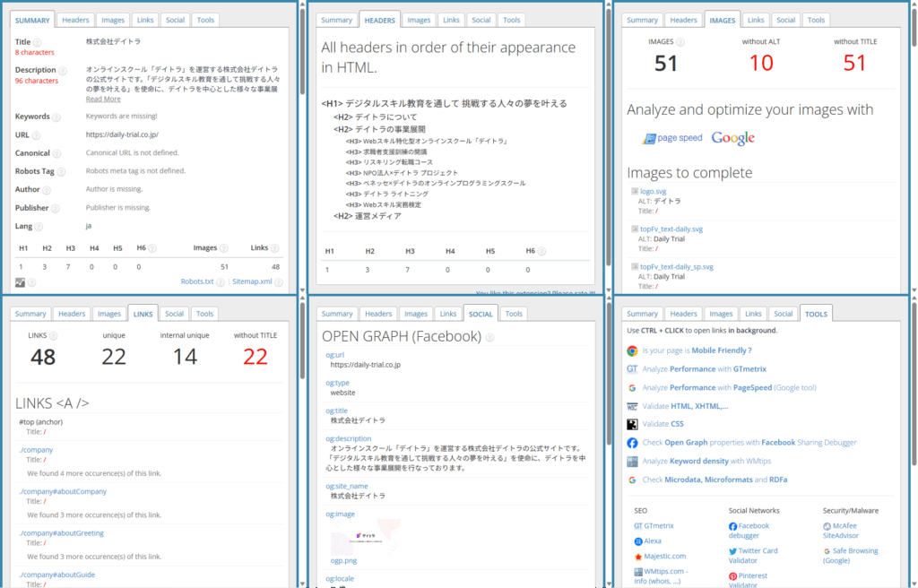Click the W3C icon beside Validate HTML
Screen dimensions: 918x588
pos(632,406)
